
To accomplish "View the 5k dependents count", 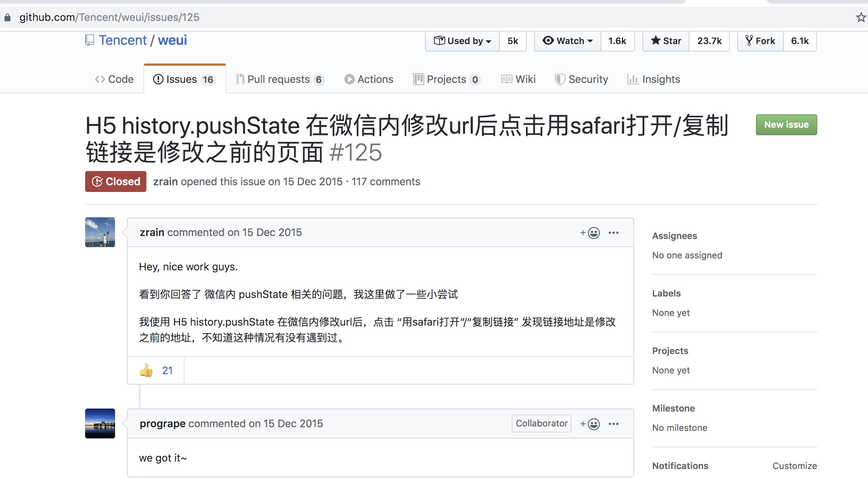I will [x=513, y=41].
